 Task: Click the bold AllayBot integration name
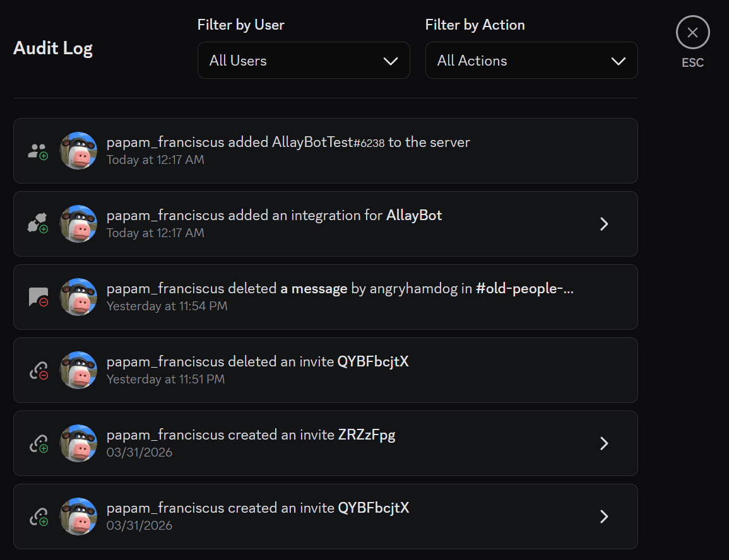pyautogui.click(x=414, y=216)
